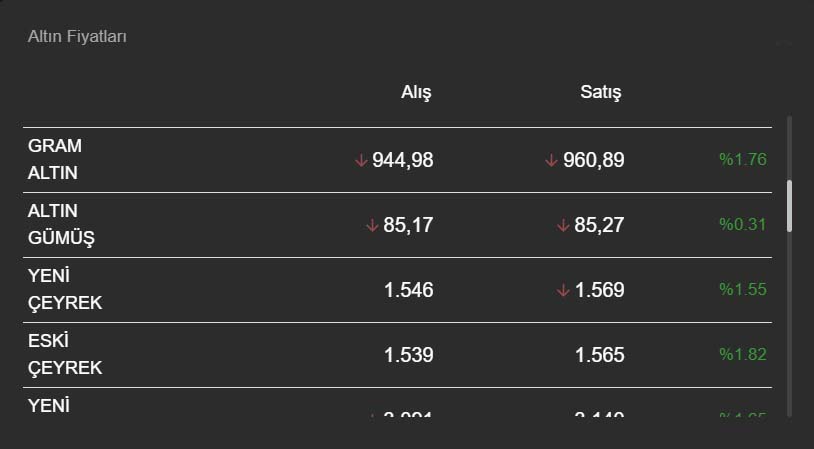Select the Satış column header
This screenshot has width=814, height=449.
coord(601,93)
